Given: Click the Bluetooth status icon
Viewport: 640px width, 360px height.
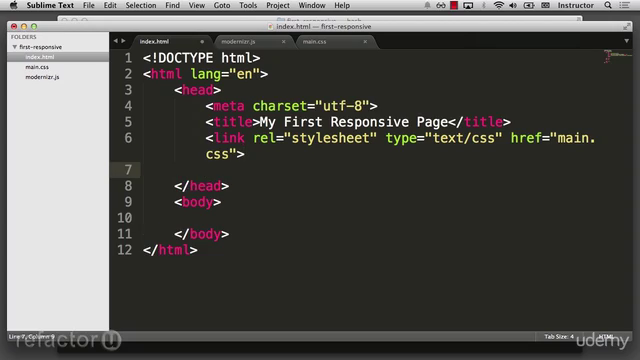Looking at the screenshot, I should point(484,5).
